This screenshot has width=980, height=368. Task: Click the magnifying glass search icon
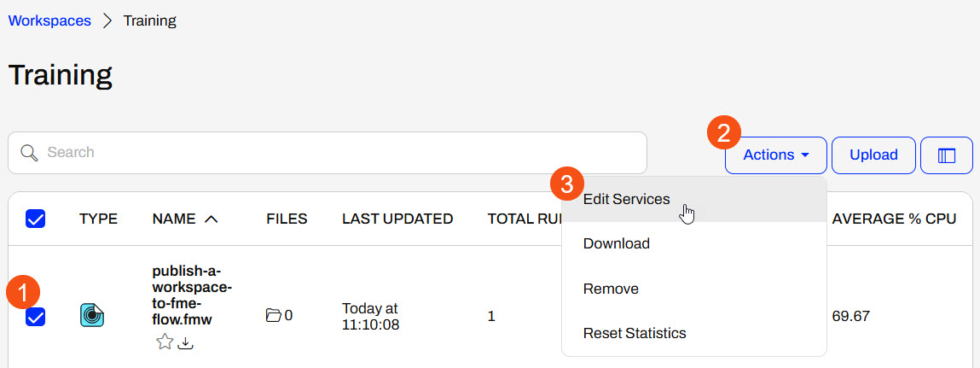coord(29,153)
